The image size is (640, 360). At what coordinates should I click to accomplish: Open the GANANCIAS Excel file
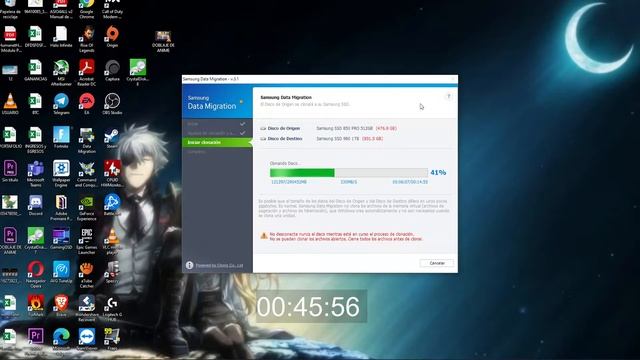[x=36, y=70]
